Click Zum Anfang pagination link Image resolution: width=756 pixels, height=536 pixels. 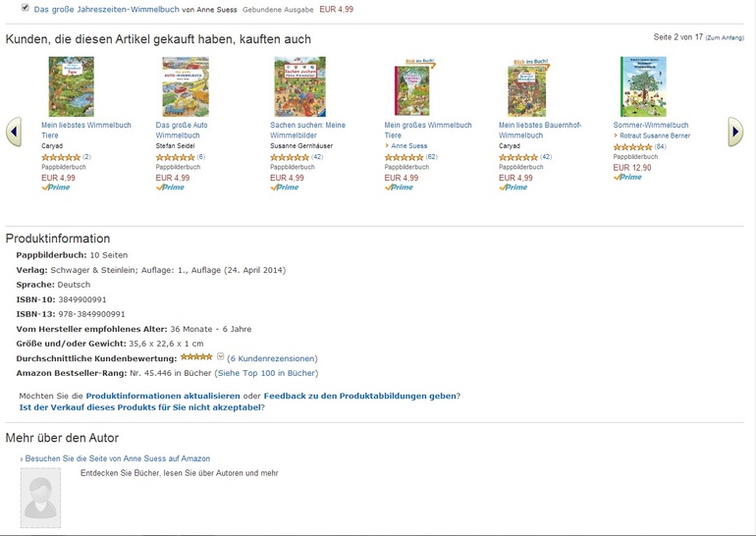click(x=725, y=37)
